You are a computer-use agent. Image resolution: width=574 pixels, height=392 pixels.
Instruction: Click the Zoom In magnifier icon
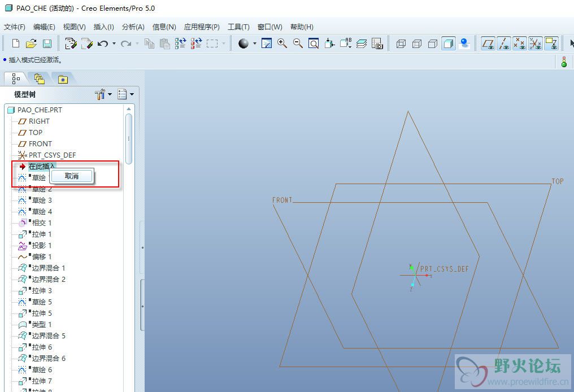click(x=282, y=43)
